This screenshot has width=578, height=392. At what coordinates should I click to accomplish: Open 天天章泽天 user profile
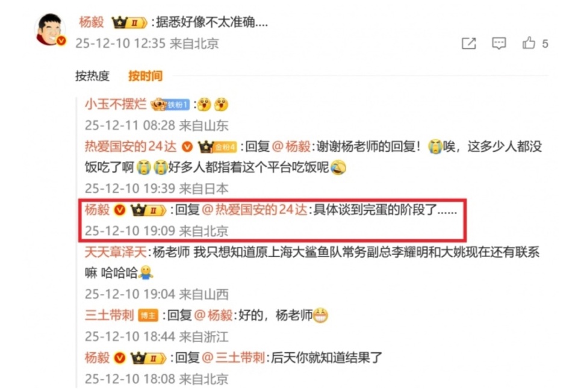click(x=116, y=252)
